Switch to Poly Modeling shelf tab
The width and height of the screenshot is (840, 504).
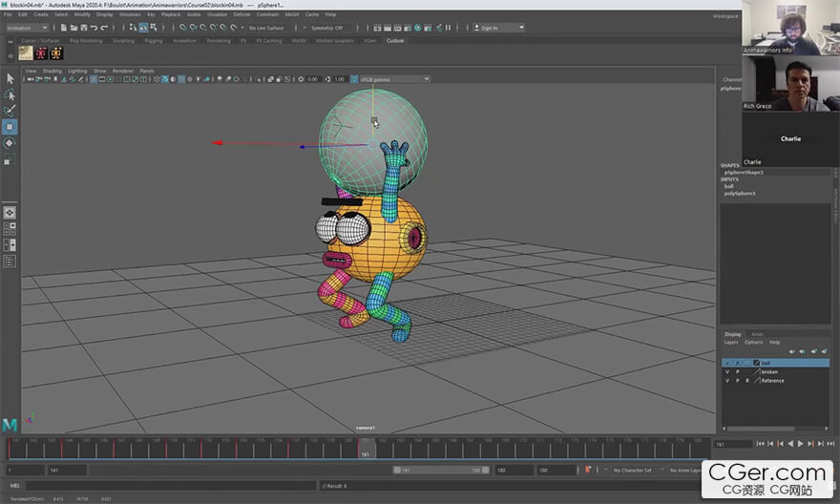click(86, 40)
